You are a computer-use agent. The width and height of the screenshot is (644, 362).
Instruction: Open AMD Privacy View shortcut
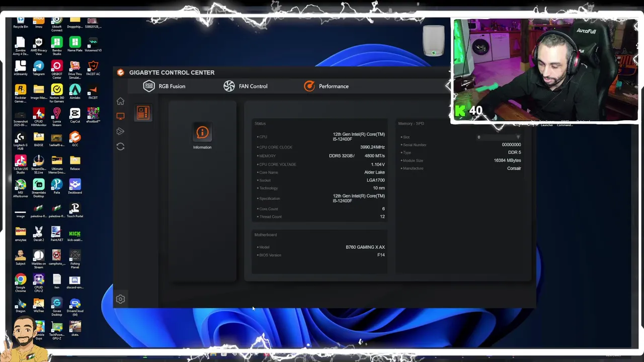39,46
